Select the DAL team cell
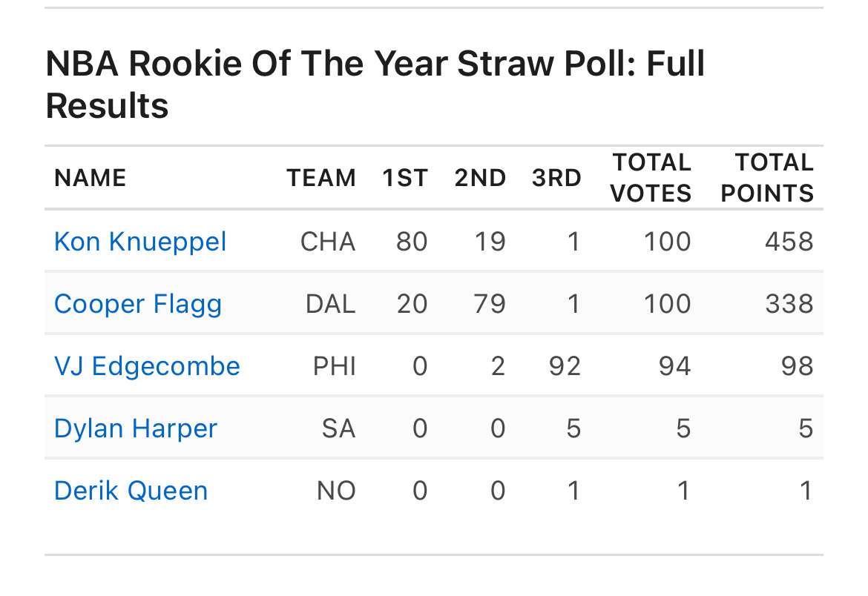This screenshot has width=868, height=596. pos(330,304)
